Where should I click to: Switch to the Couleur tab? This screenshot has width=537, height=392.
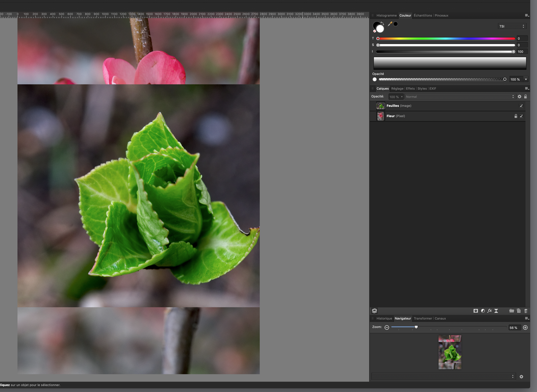click(x=405, y=15)
